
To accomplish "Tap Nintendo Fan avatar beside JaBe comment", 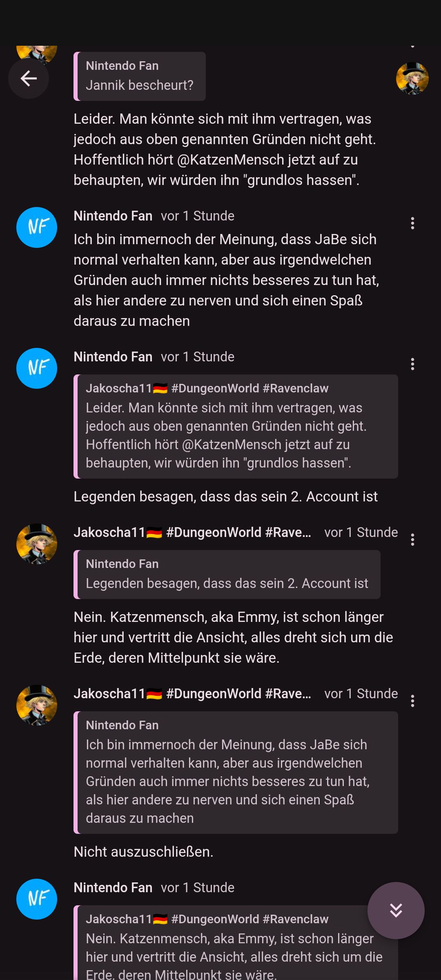I will tap(37, 227).
